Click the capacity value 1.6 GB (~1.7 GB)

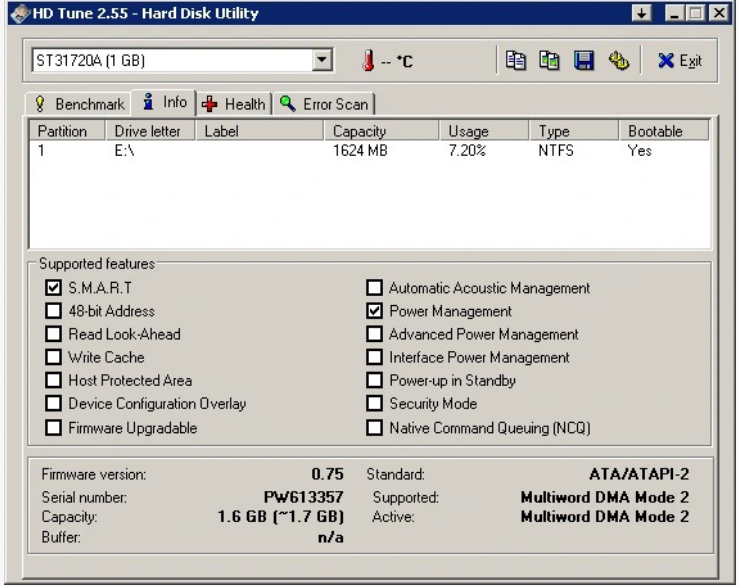tap(281, 517)
